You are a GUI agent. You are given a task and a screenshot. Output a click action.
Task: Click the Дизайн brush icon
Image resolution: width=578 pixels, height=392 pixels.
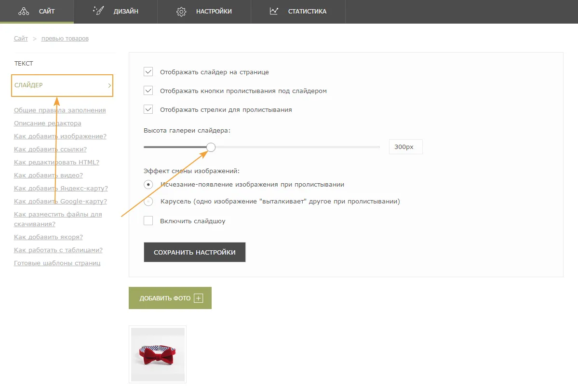98,11
